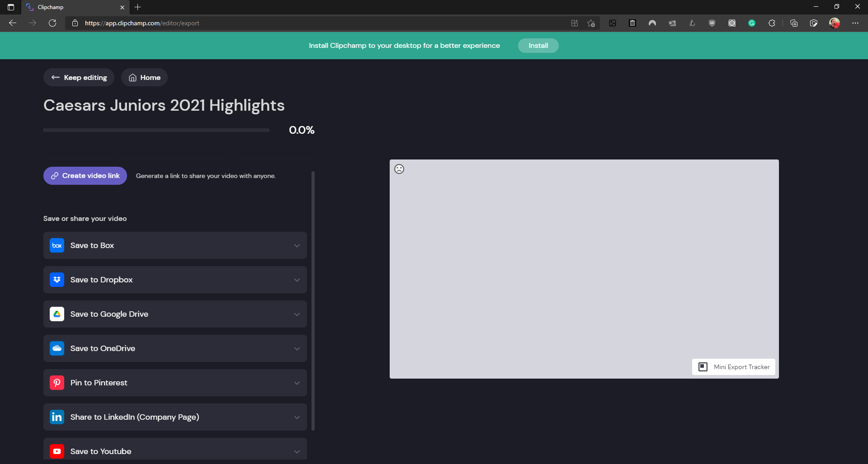Click the Google Drive icon
The height and width of the screenshot is (464, 868).
coord(57,314)
